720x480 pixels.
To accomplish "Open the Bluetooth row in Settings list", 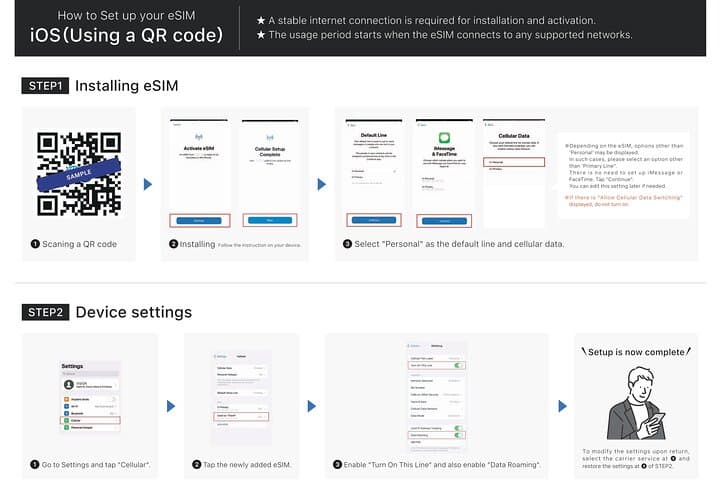I will [x=90, y=413].
